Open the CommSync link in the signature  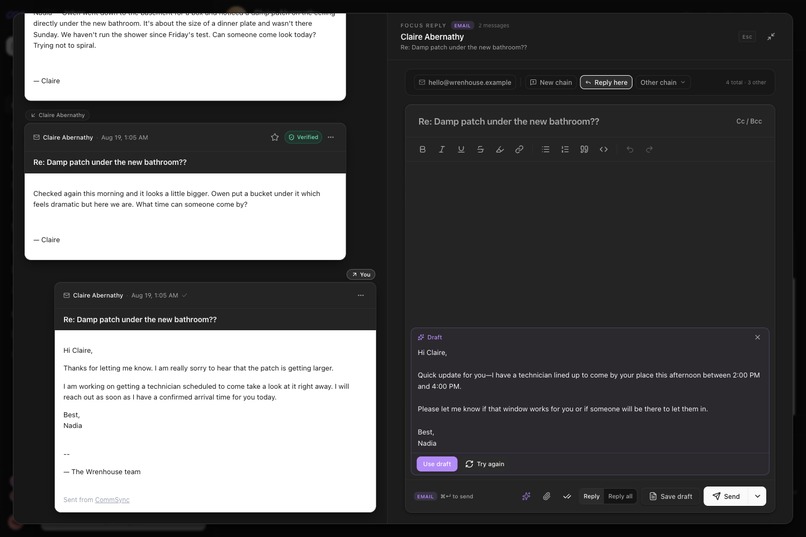coord(112,499)
